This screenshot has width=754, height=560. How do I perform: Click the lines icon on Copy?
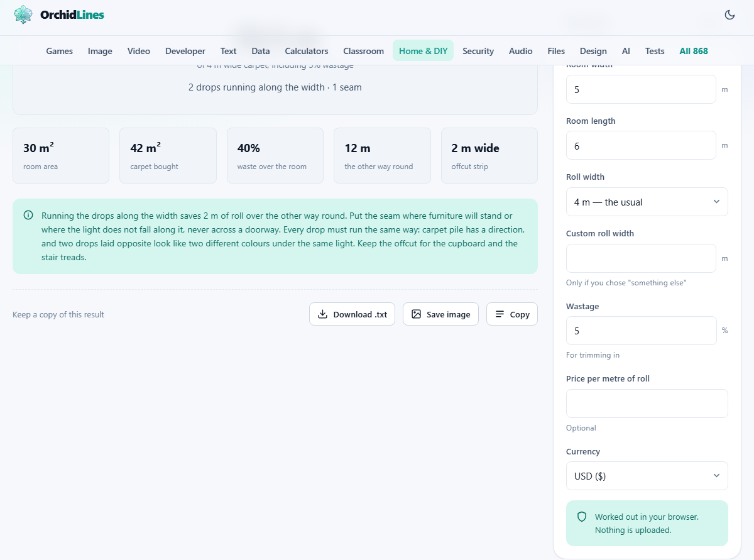pyautogui.click(x=500, y=314)
